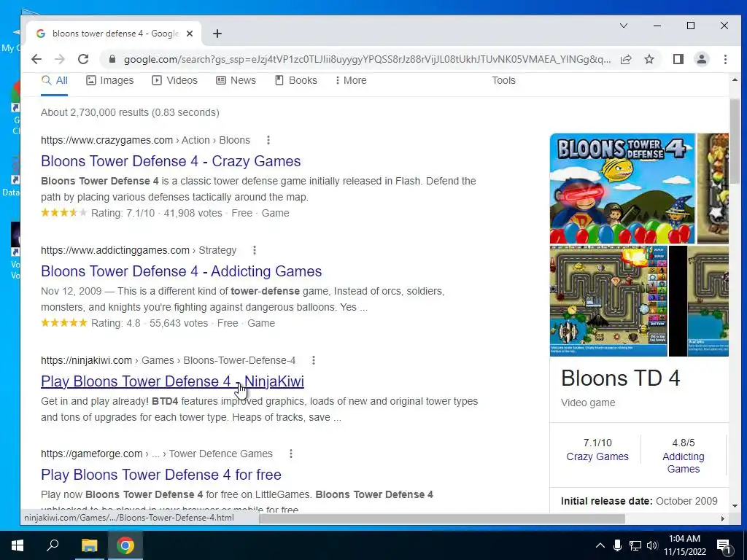Click the Chrome taskbar icon

pos(125,545)
